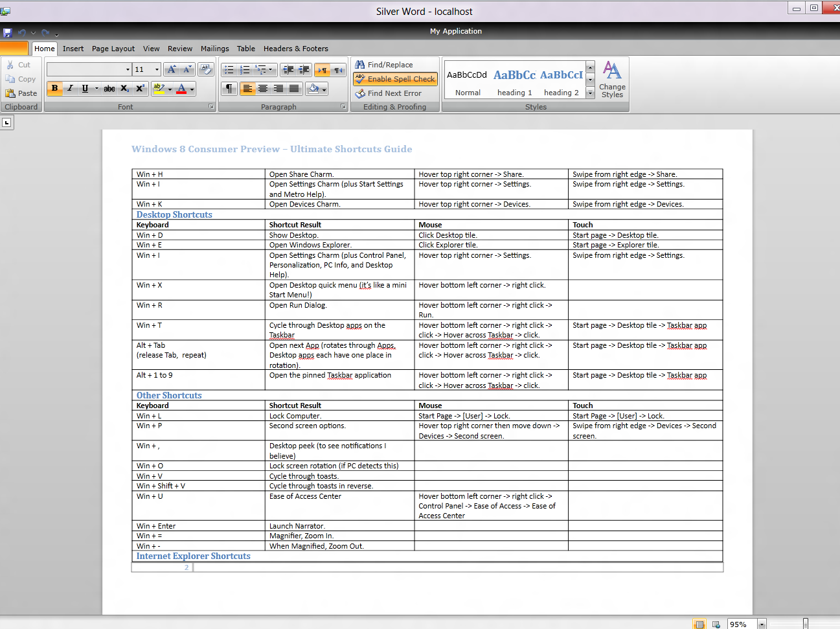
Task: Open font color dropdown arrow
Action: 192,89
